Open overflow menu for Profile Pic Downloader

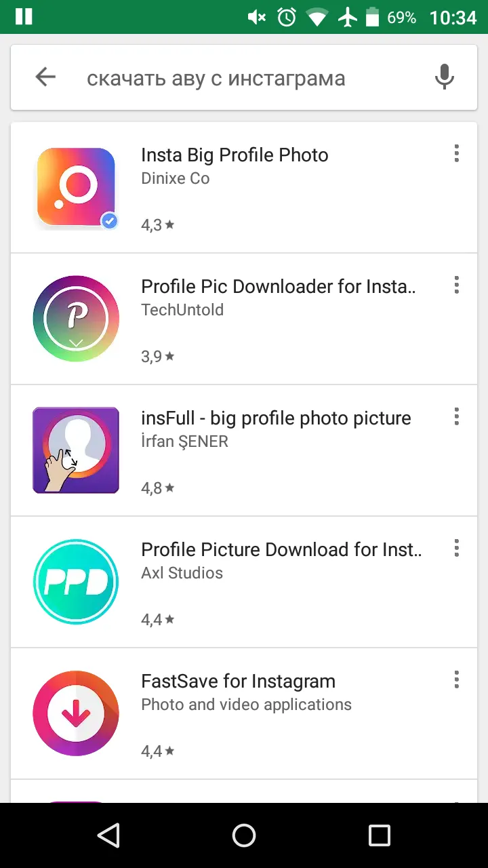tap(457, 285)
